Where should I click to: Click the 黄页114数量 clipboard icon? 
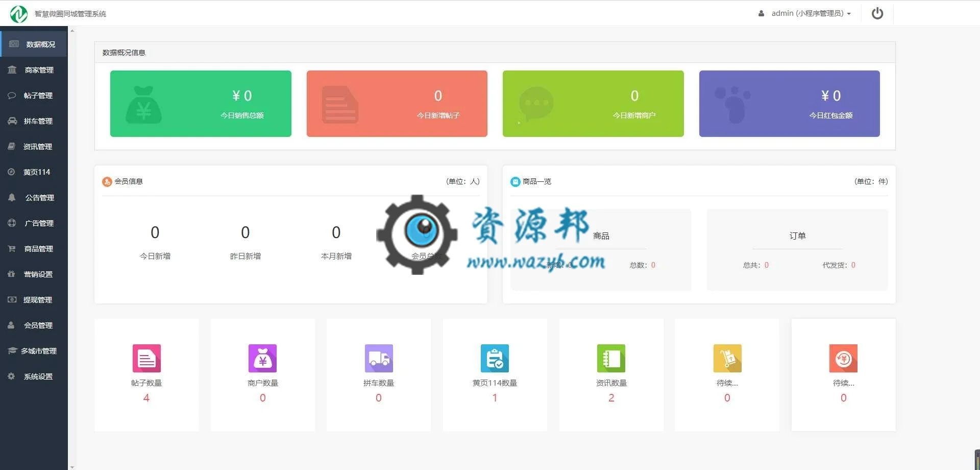point(495,358)
